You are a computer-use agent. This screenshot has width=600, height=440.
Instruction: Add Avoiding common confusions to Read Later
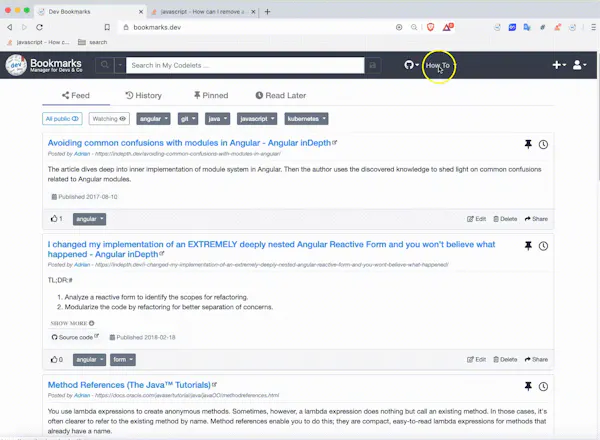pyautogui.click(x=543, y=144)
